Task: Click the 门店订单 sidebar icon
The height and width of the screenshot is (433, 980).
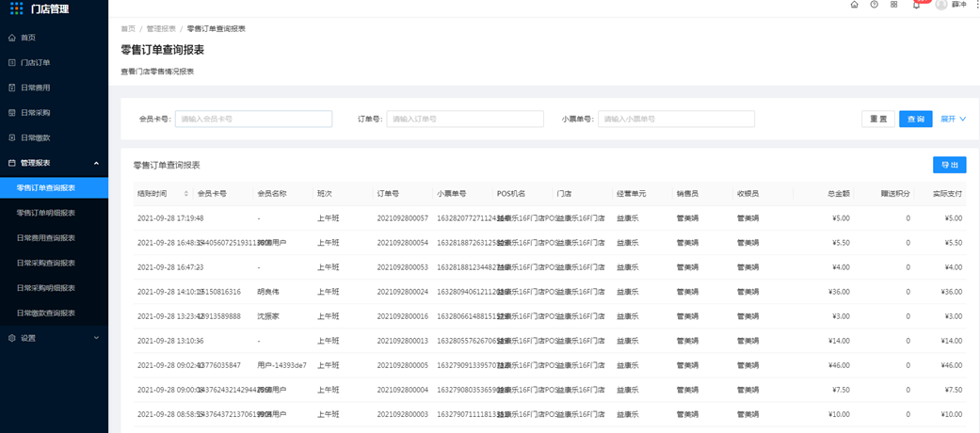Action: point(12,62)
